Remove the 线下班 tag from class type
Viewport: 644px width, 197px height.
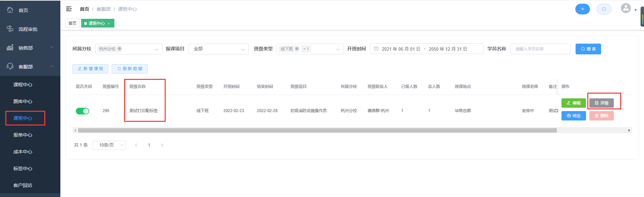click(x=297, y=49)
